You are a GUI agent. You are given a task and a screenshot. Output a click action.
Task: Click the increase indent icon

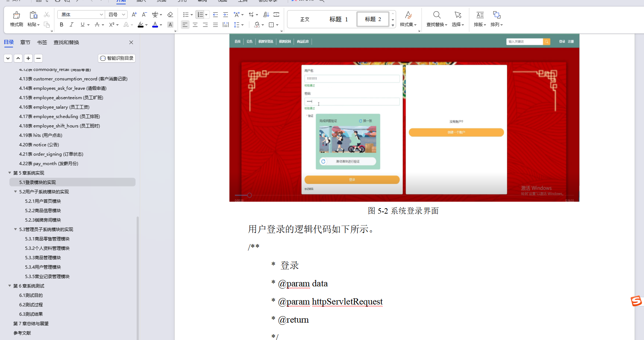click(x=225, y=14)
